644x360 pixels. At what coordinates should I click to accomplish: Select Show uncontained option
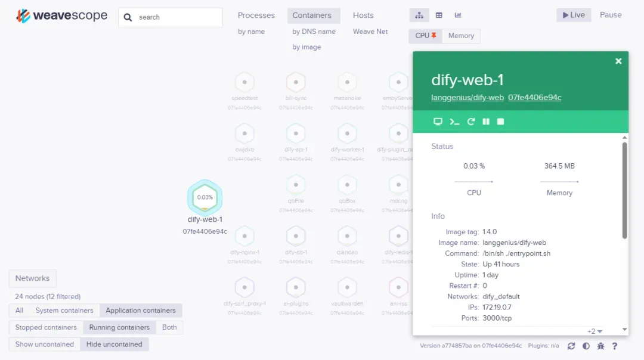(44, 344)
